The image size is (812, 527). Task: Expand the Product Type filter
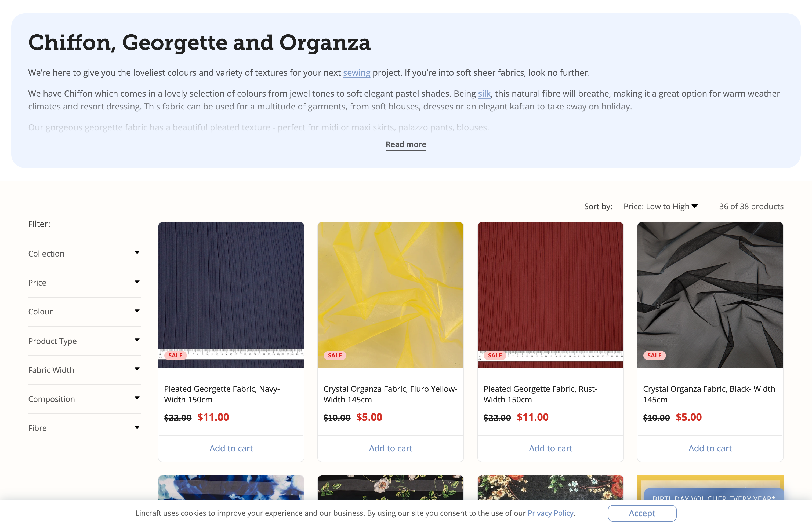(84, 341)
